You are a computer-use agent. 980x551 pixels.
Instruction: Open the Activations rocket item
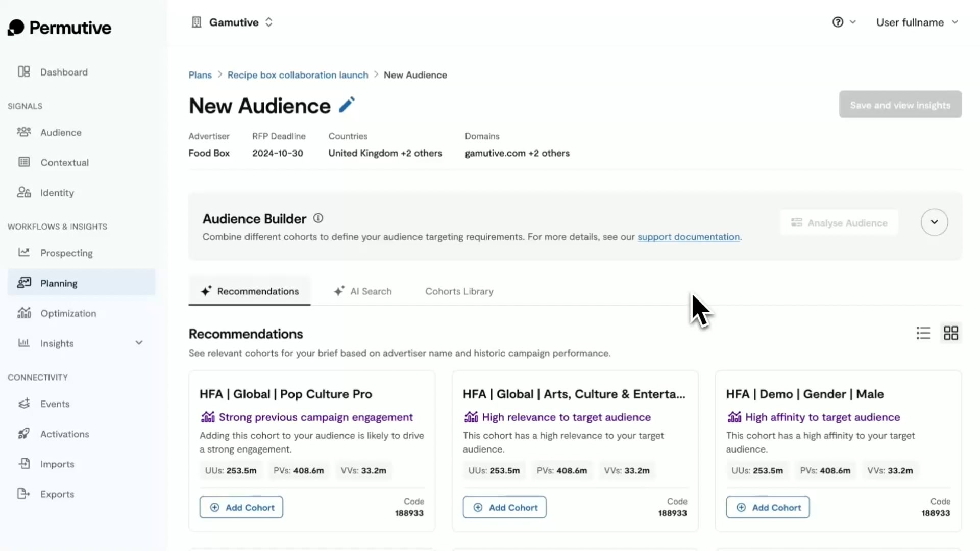[x=64, y=434]
